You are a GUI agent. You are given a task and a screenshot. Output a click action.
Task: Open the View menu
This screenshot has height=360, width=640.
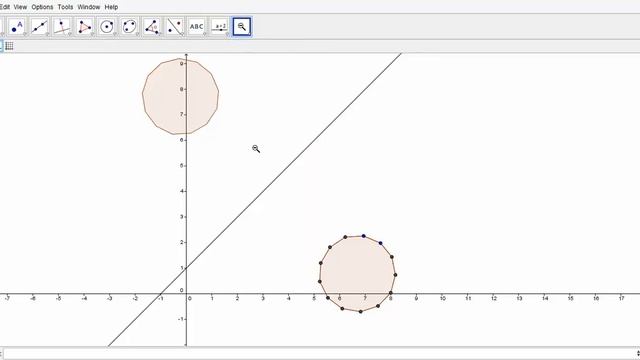pos(20,7)
